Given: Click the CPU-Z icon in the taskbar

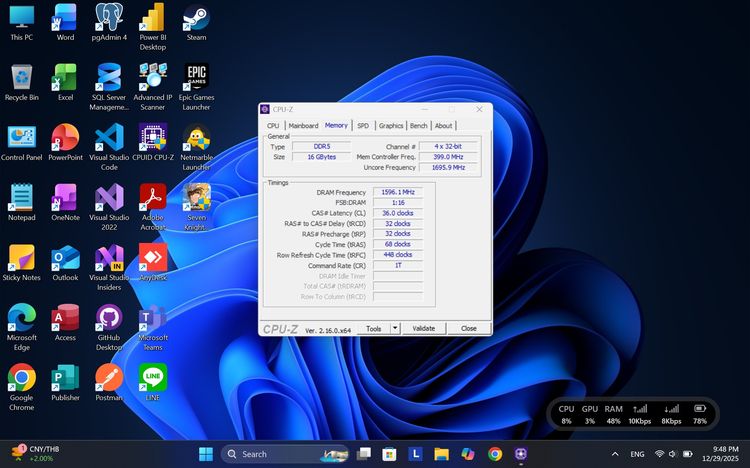Looking at the screenshot, I should (522, 454).
